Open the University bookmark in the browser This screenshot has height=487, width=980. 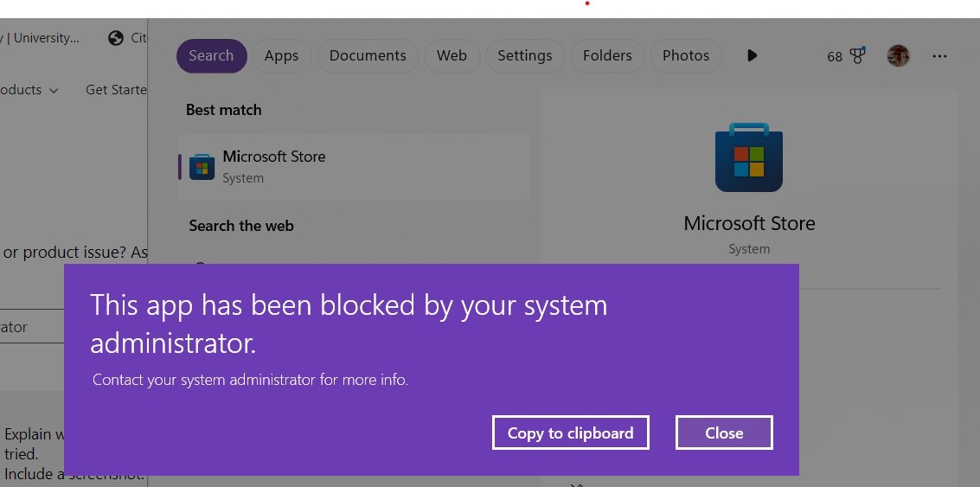[40, 37]
